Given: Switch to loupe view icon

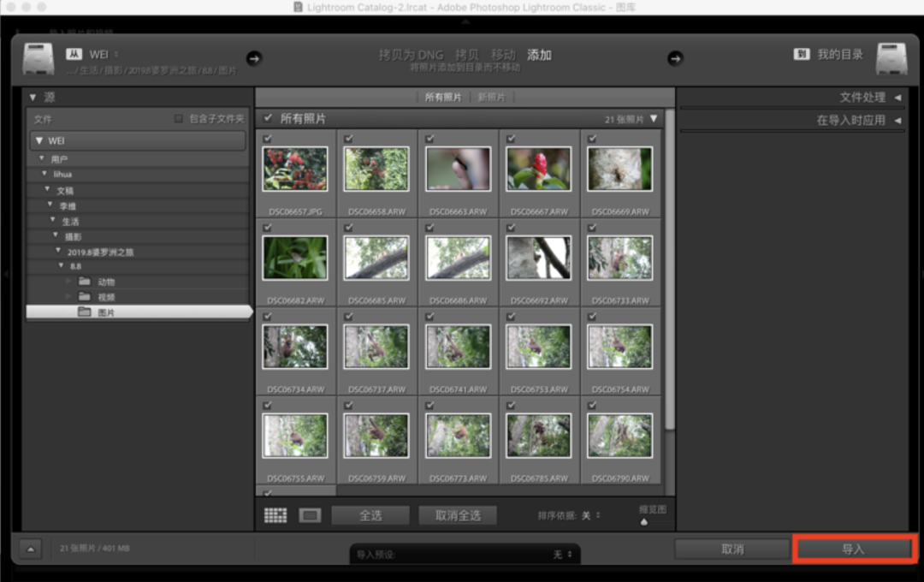Looking at the screenshot, I should [310, 515].
